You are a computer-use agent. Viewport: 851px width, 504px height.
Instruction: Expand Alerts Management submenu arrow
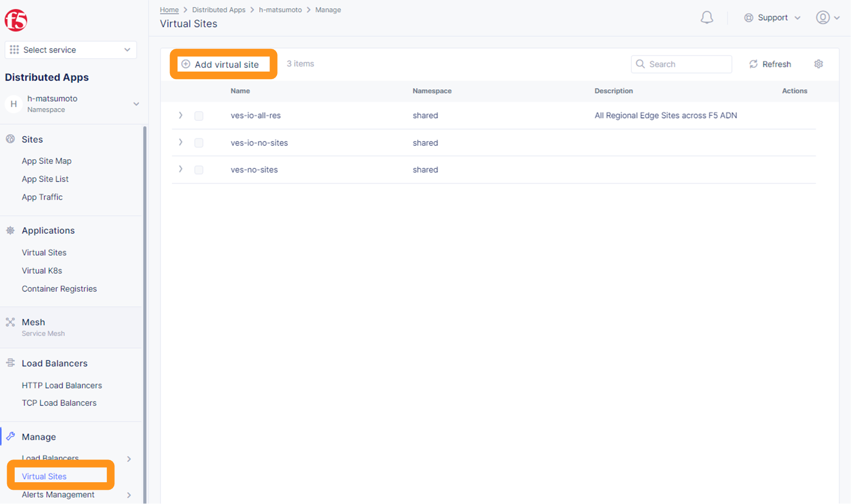point(129,495)
